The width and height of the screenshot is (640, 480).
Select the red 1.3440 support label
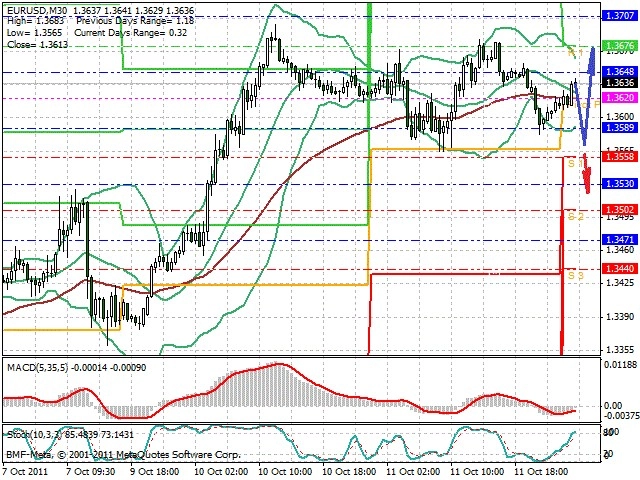pos(620,269)
